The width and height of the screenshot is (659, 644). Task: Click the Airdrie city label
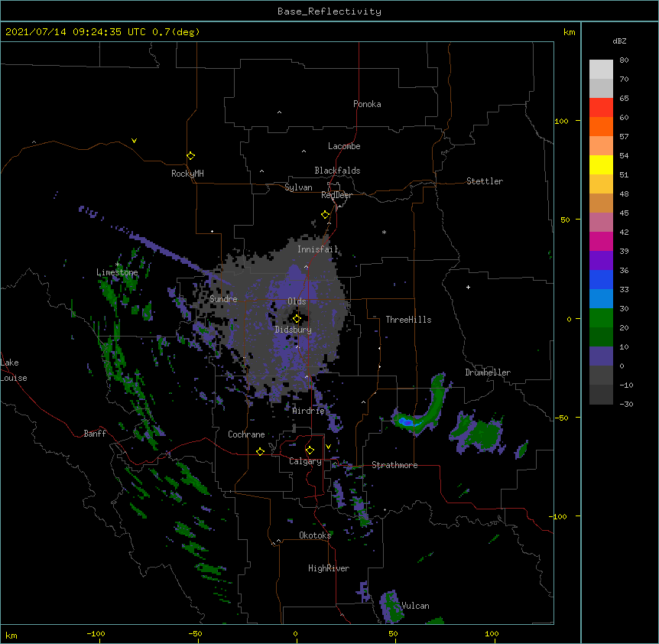(309, 411)
